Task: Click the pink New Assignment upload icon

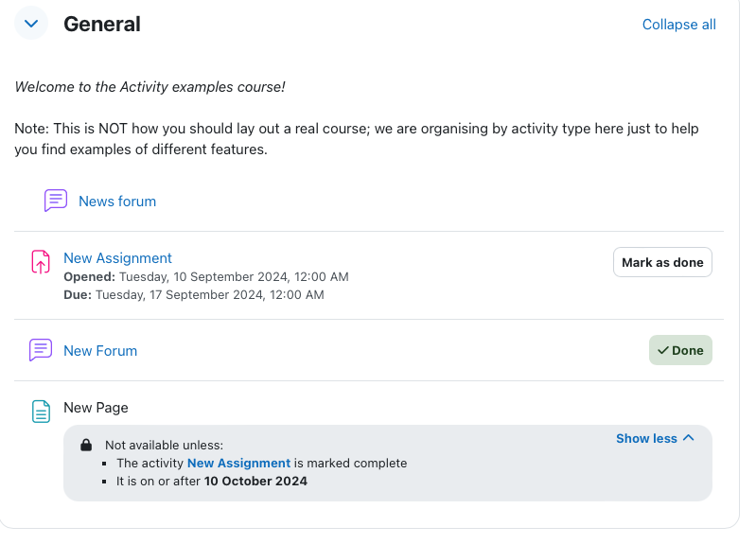Action: 41,262
